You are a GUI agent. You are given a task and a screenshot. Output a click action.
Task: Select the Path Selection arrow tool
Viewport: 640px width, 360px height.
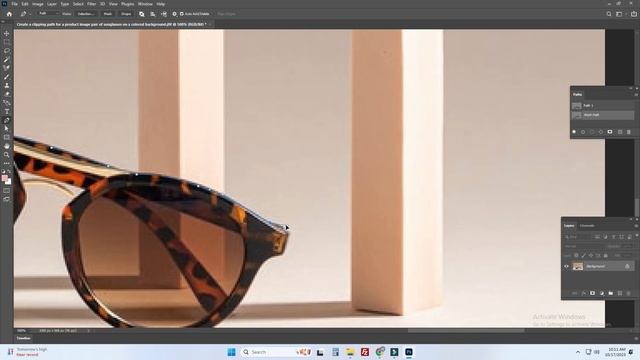click(x=7, y=129)
